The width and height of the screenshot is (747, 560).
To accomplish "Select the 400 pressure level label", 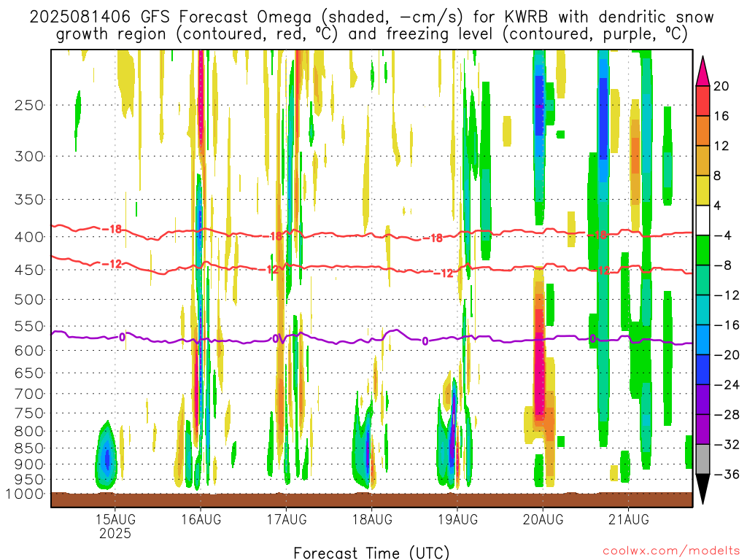I will click(x=29, y=237).
